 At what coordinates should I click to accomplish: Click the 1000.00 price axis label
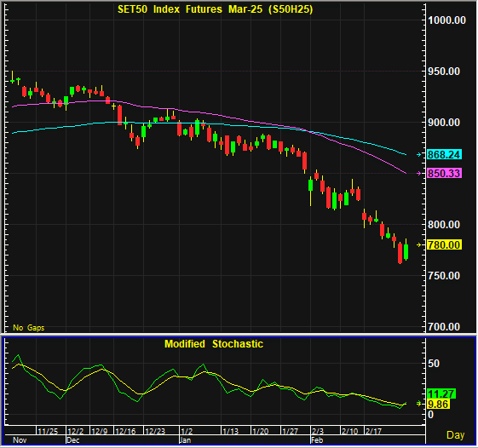pos(447,20)
